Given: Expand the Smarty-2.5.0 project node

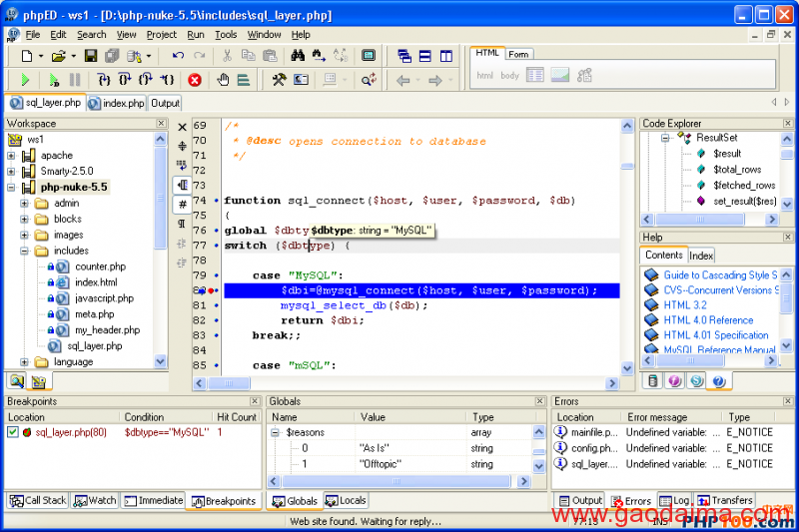Looking at the screenshot, I should pos(11,171).
